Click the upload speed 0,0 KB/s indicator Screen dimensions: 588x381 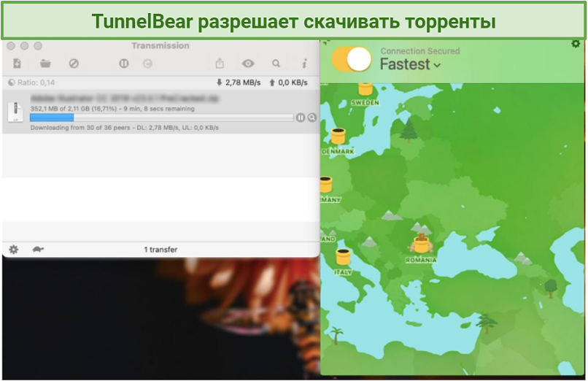[x=288, y=82]
